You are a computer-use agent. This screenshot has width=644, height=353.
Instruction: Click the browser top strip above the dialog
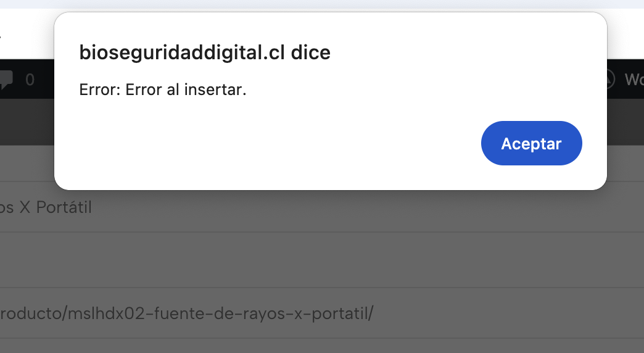click(308, 4)
